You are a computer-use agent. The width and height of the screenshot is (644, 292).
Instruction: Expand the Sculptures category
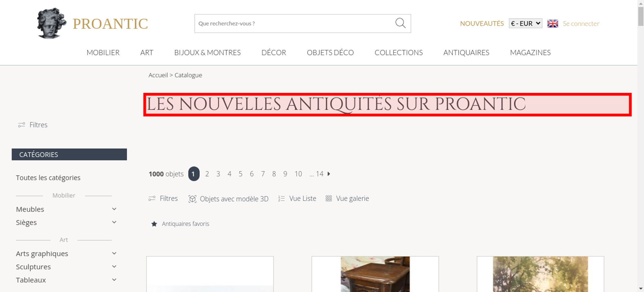point(114,267)
